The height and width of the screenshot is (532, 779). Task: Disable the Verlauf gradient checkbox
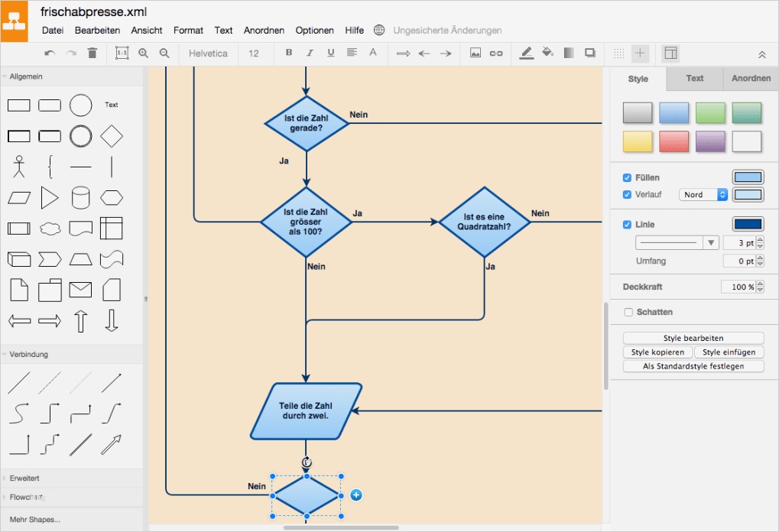click(628, 195)
